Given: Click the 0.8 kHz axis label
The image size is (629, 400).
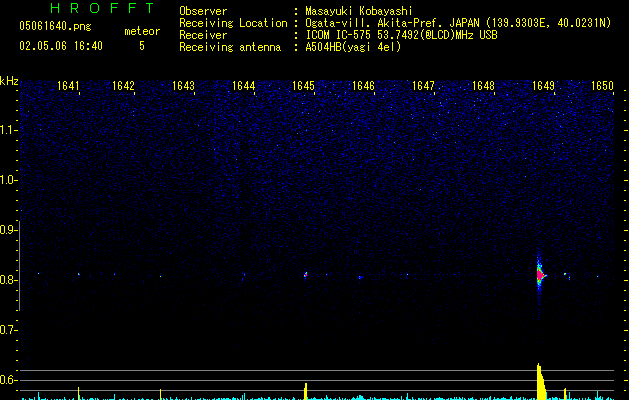Looking at the screenshot, I should click(8, 280).
